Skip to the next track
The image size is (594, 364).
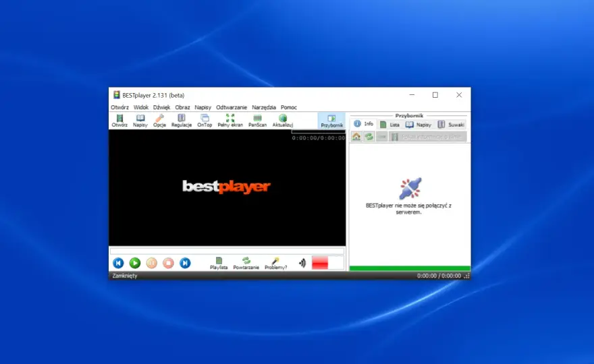(x=185, y=263)
